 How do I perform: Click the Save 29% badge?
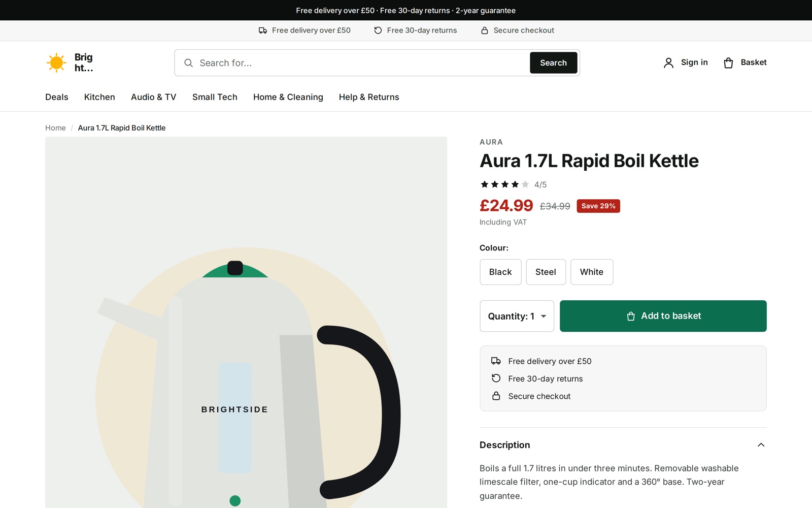(x=598, y=206)
